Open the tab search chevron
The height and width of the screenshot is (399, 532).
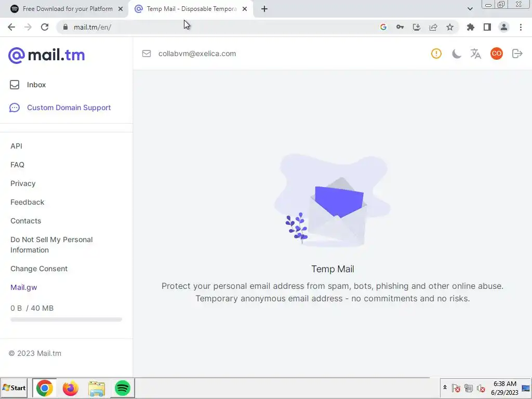(470, 9)
